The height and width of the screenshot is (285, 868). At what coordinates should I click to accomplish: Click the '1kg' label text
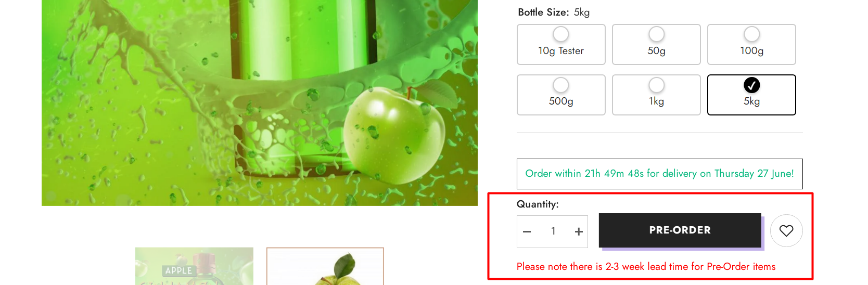click(x=656, y=101)
